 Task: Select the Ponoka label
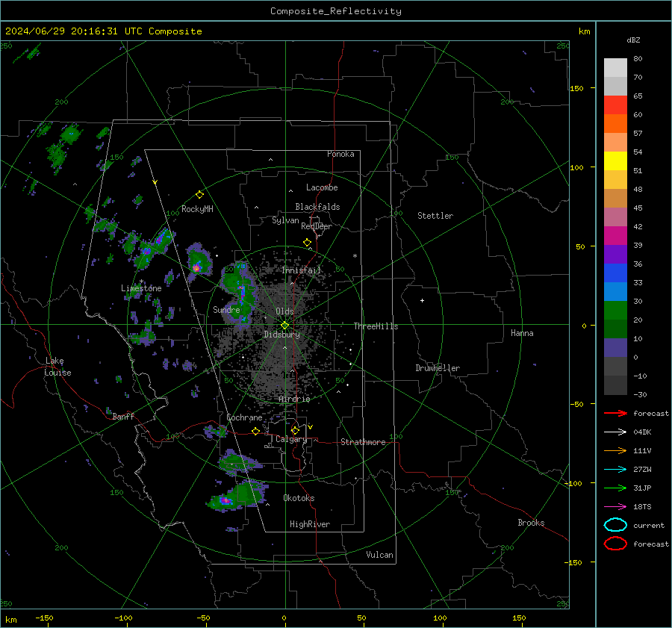point(340,154)
